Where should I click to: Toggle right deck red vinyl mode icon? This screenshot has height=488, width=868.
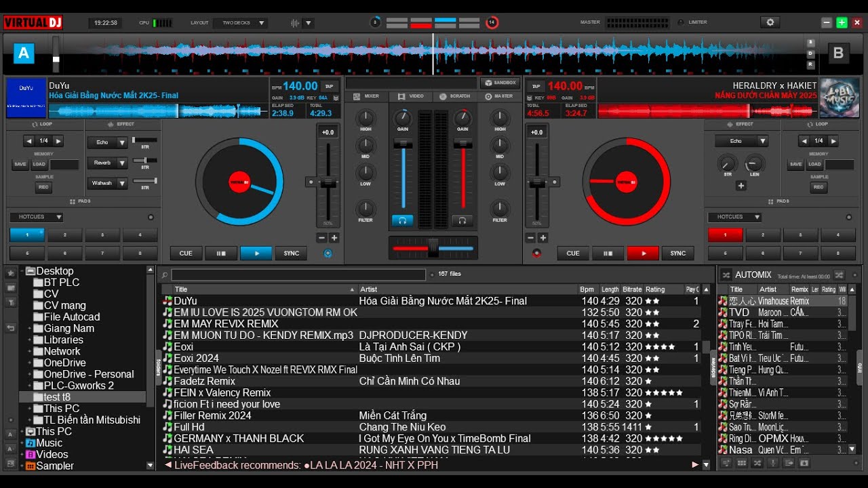(537, 253)
